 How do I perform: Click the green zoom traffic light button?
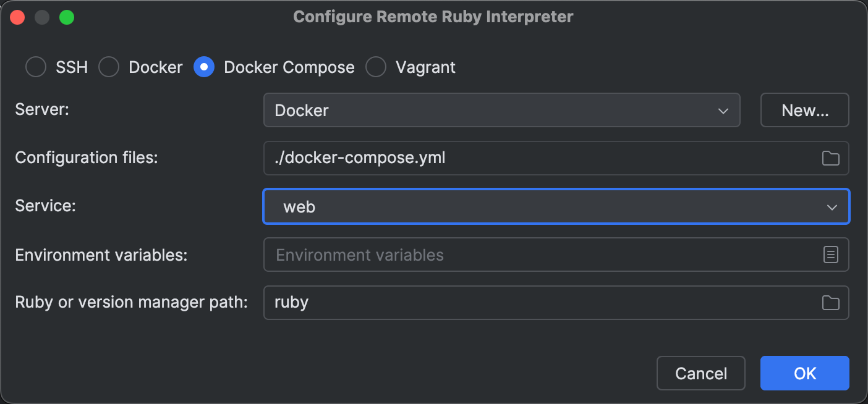coord(66,17)
